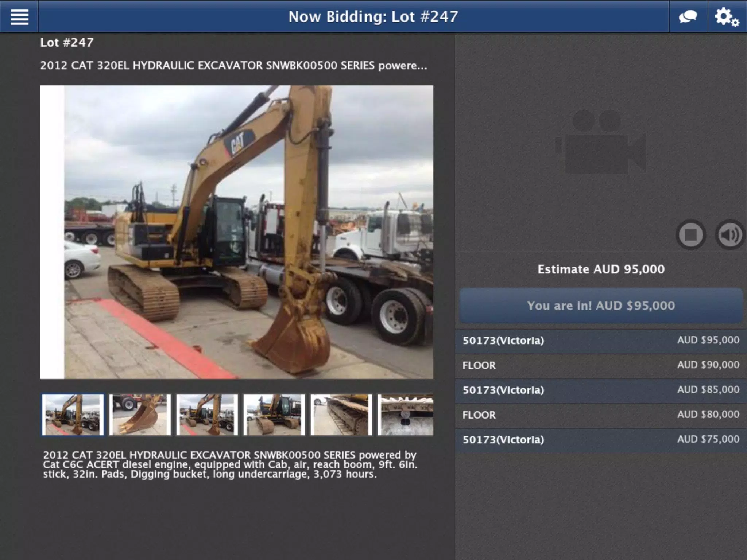Open the chat messages icon
The width and height of the screenshot is (747, 560).
pos(688,17)
